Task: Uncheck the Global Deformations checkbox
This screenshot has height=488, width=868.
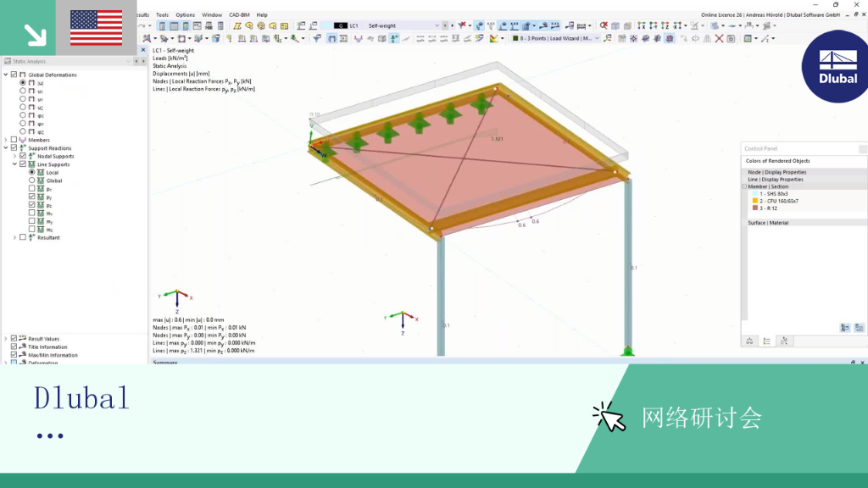Action: tap(14, 75)
